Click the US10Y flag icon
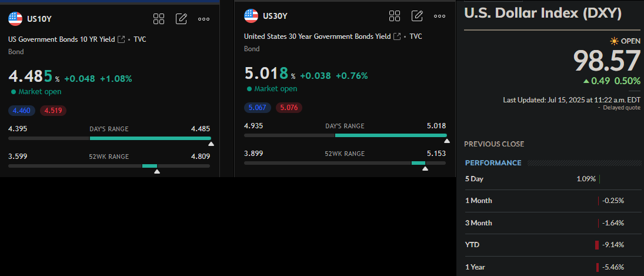Screen dimensions: 644x276 click(15, 19)
